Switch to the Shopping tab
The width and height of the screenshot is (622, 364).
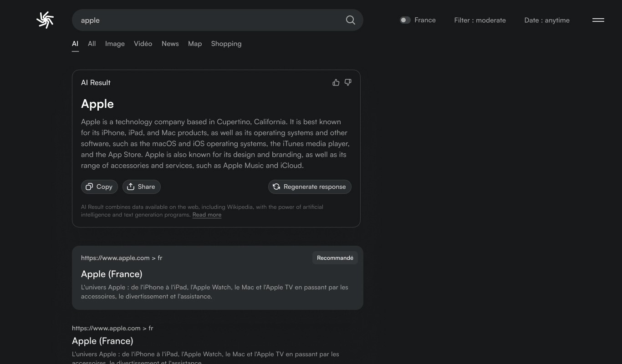(226, 44)
